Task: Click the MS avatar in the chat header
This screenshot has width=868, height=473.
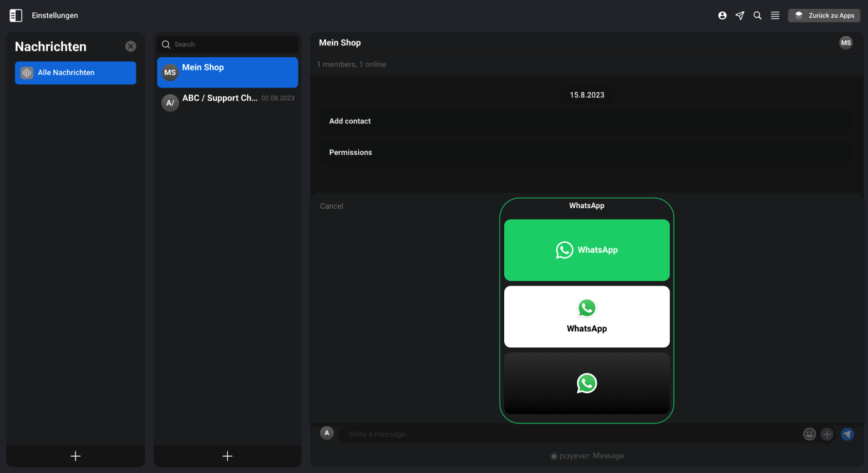Action: (x=846, y=43)
